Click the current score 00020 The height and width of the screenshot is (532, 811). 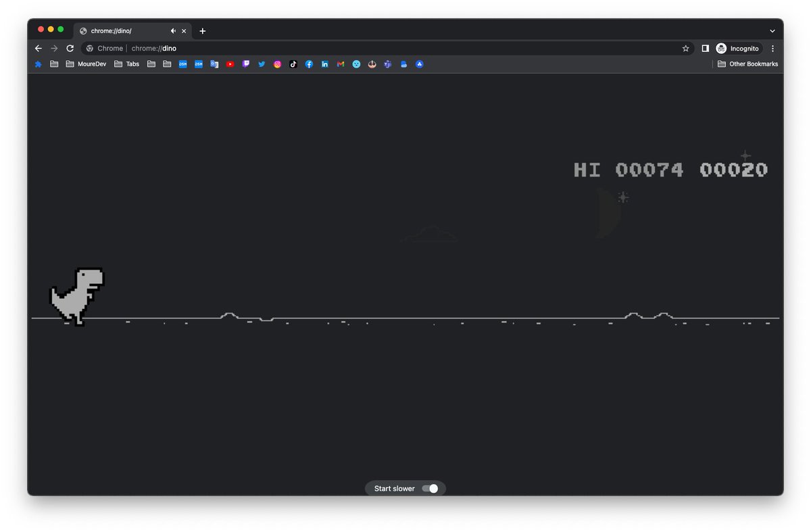pyautogui.click(x=733, y=170)
